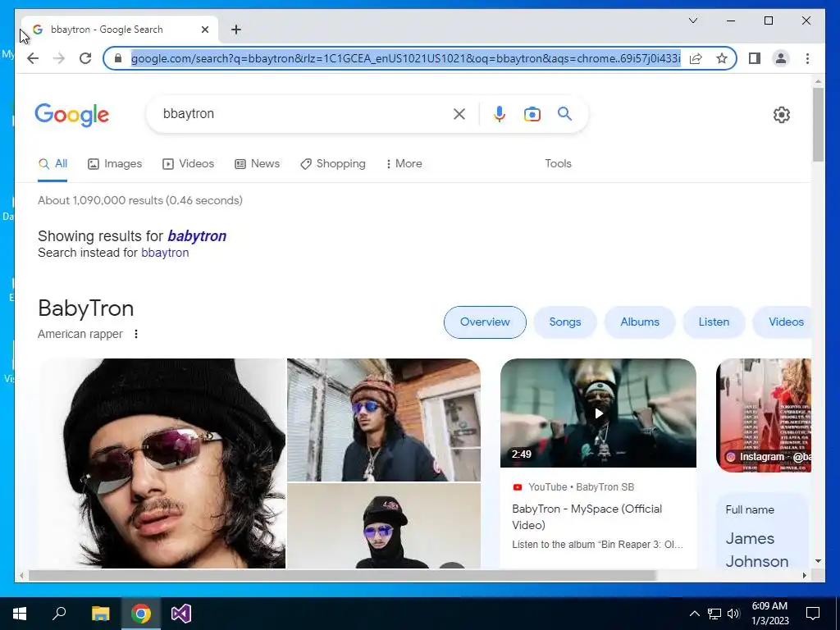Search by image with Google Lens

point(532,114)
